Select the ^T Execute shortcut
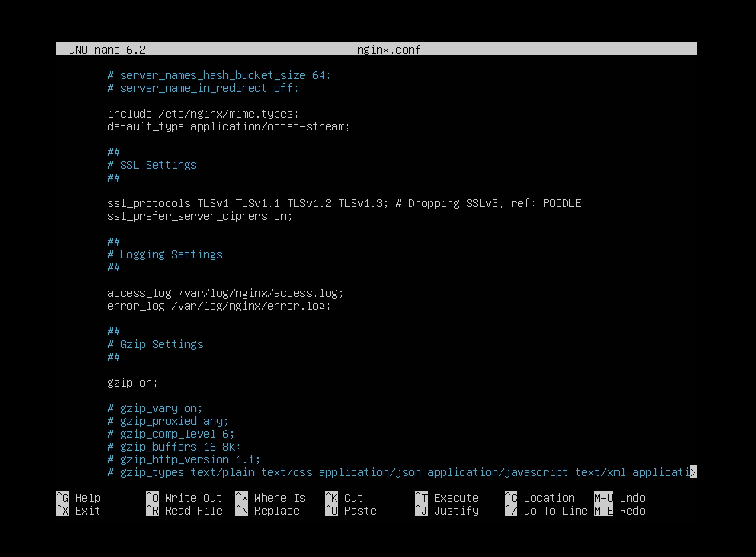Screen dimensions: 756x557 point(447,498)
